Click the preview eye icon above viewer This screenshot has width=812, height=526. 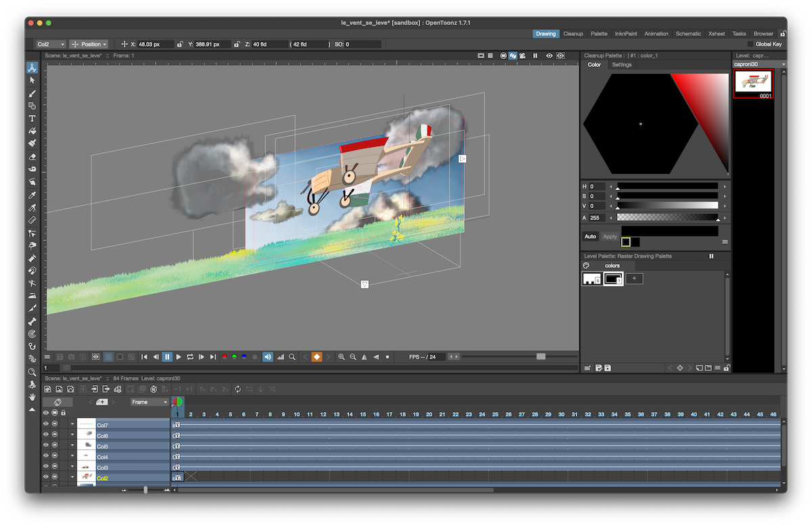pyautogui.click(x=549, y=56)
